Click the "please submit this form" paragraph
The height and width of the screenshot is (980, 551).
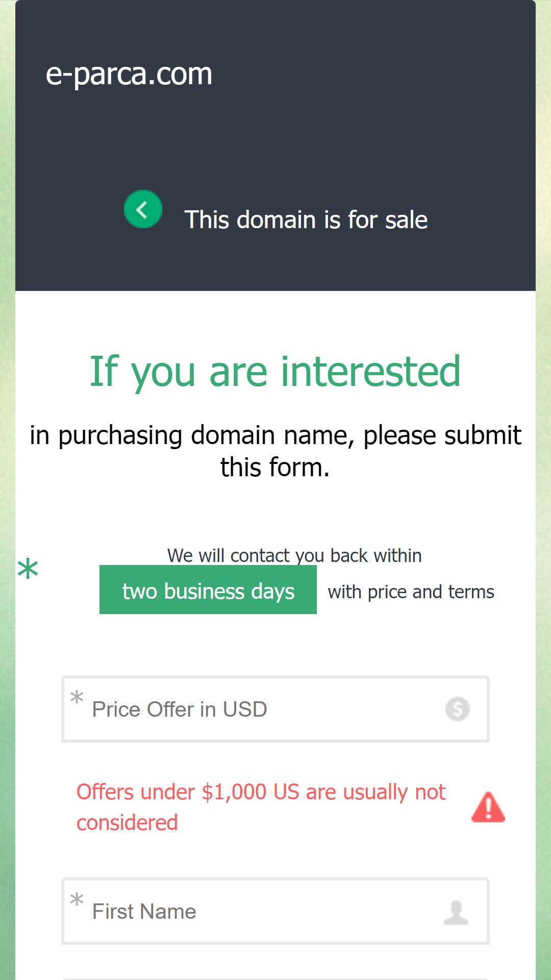[x=275, y=451]
